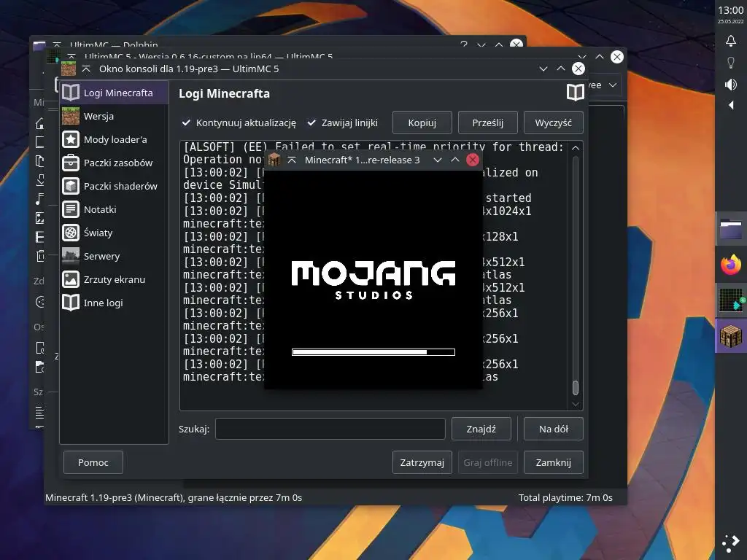Image resolution: width=747 pixels, height=560 pixels.
Task: Open the notifications bell in system panel
Action: coord(731,41)
